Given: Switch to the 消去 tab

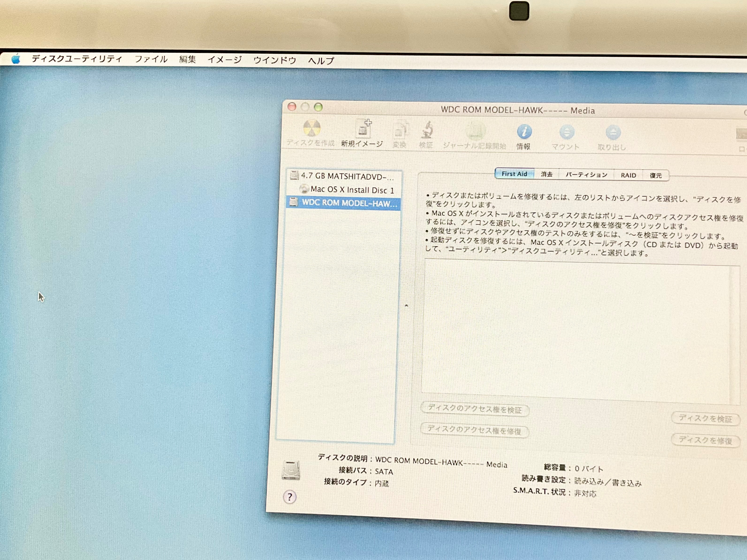Looking at the screenshot, I should click(x=546, y=174).
